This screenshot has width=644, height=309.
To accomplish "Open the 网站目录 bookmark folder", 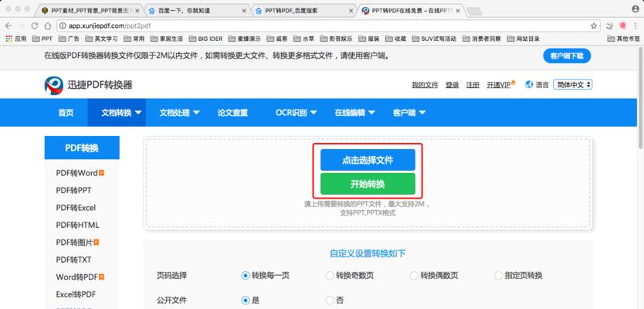I will [524, 39].
